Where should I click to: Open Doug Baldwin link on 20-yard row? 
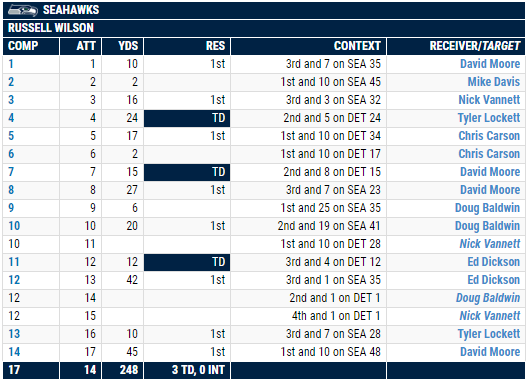pyautogui.click(x=487, y=226)
